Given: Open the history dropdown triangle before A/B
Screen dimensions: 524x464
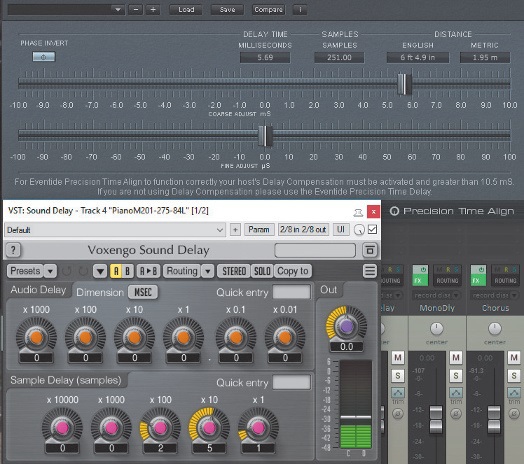Looking at the screenshot, I should click(x=100, y=271).
